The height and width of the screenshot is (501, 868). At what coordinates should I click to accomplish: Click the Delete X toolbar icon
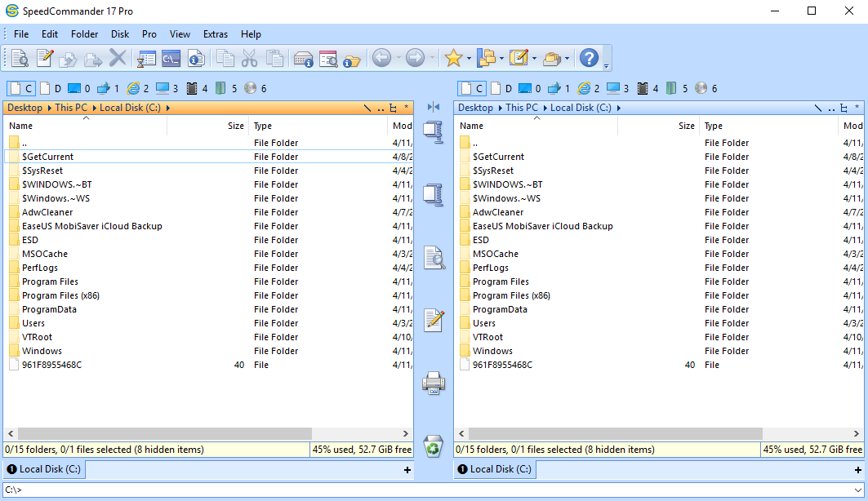pyautogui.click(x=118, y=58)
